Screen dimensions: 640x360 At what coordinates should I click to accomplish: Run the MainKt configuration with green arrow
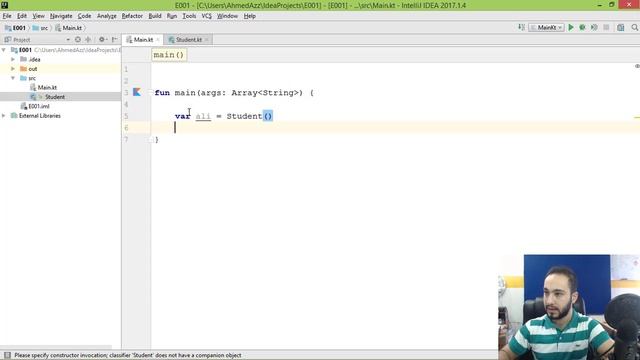(x=571, y=27)
